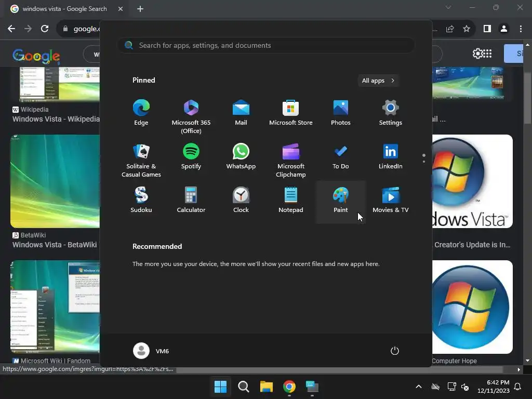Open LinkedIn pinned app
The width and height of the screenshot is (532, 399).
[x=391, y=156]
